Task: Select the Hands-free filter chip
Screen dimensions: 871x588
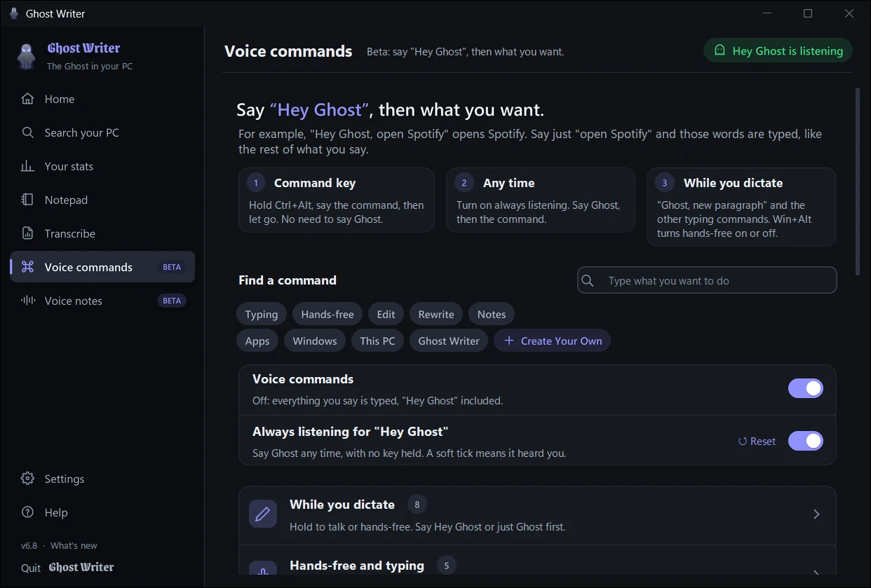Action: tap(328, 314)
